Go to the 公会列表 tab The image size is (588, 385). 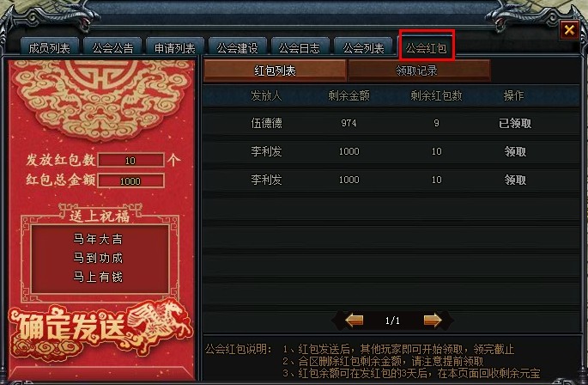tap(363, 48)
